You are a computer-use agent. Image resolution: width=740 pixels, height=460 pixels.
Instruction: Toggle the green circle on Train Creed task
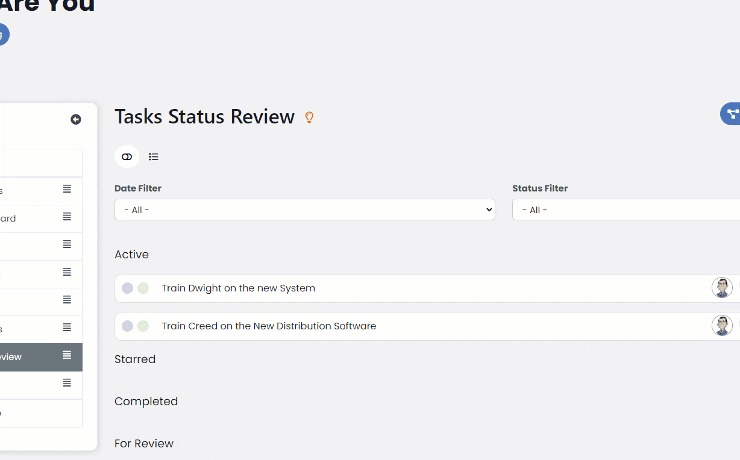point(143,326)
